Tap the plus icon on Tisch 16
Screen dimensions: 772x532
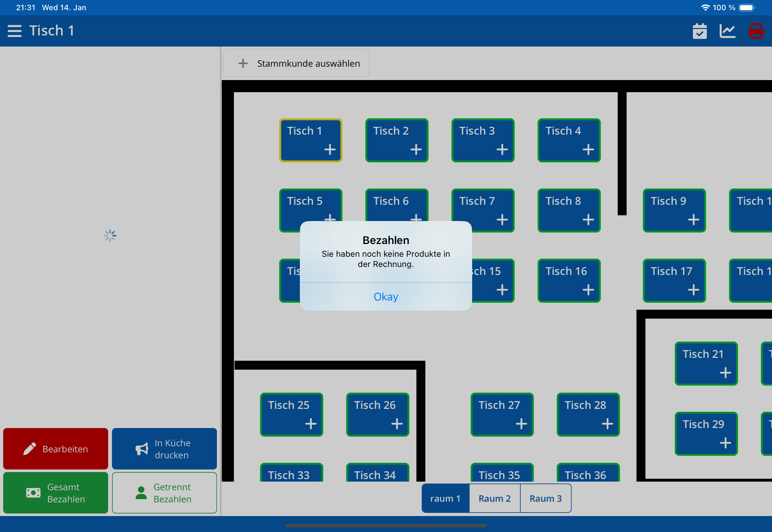588,290
